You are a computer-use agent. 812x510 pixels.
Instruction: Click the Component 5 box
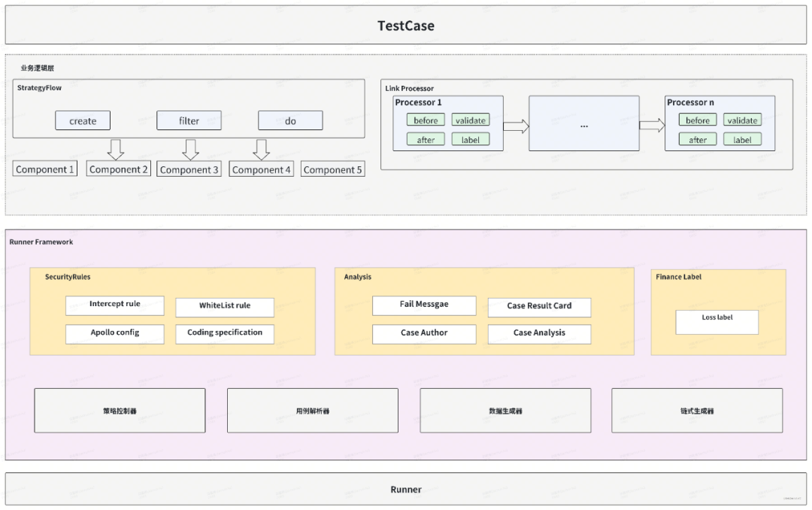333,169
